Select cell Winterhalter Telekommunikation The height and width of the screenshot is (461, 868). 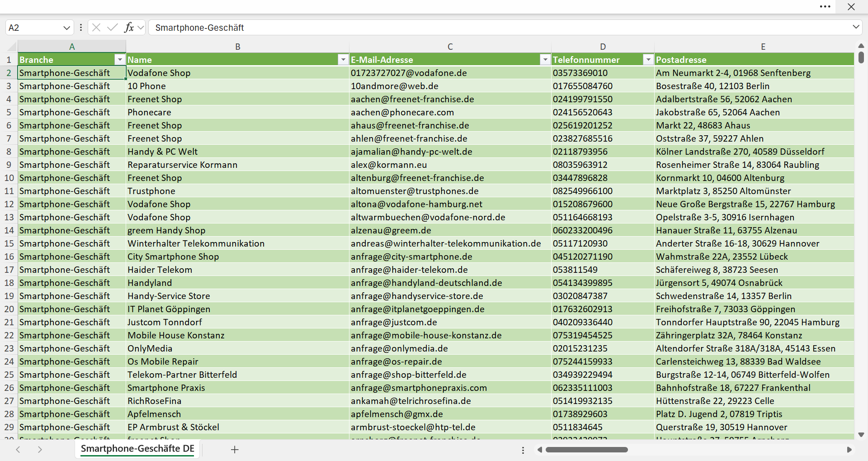(238, 243)
